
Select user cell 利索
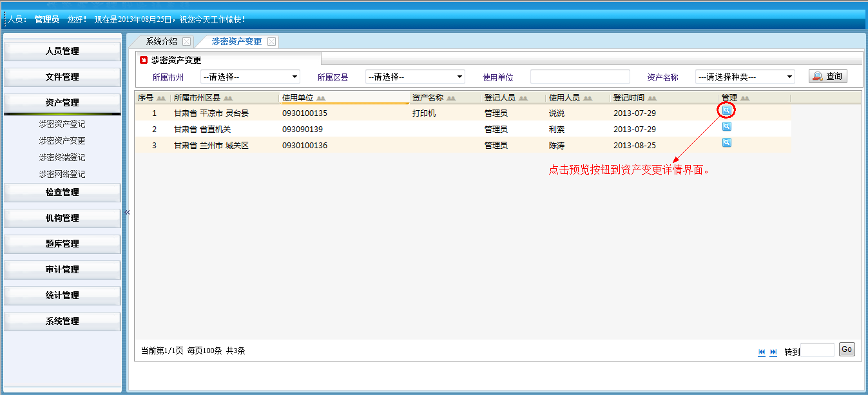[x=557, y=130]
